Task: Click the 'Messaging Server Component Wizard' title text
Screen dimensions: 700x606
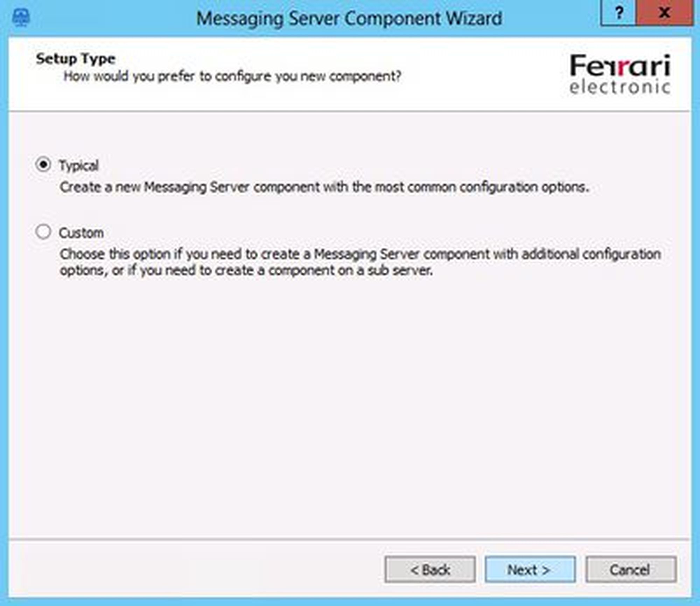Action: tap(349, 19)
